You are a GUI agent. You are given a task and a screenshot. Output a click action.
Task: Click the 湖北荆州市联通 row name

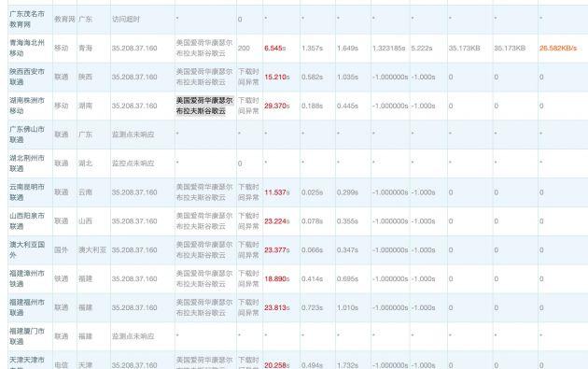[x=27, y=163]
